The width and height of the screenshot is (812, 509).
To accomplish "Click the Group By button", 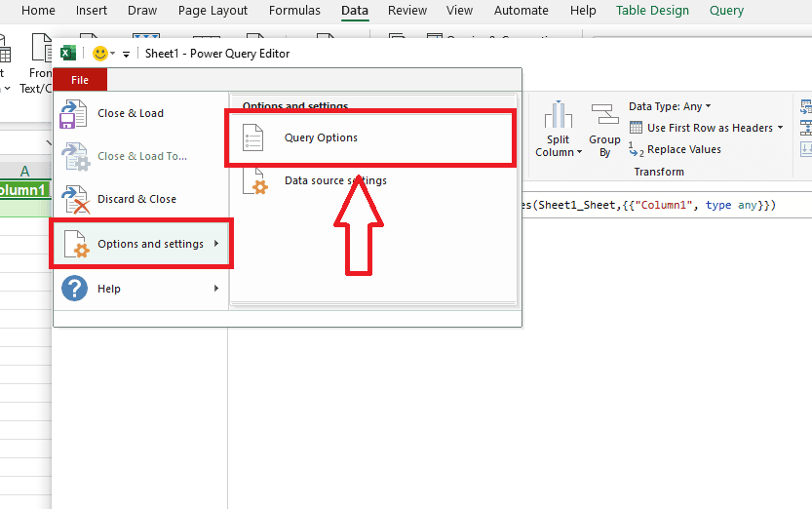I will (604, 130).
